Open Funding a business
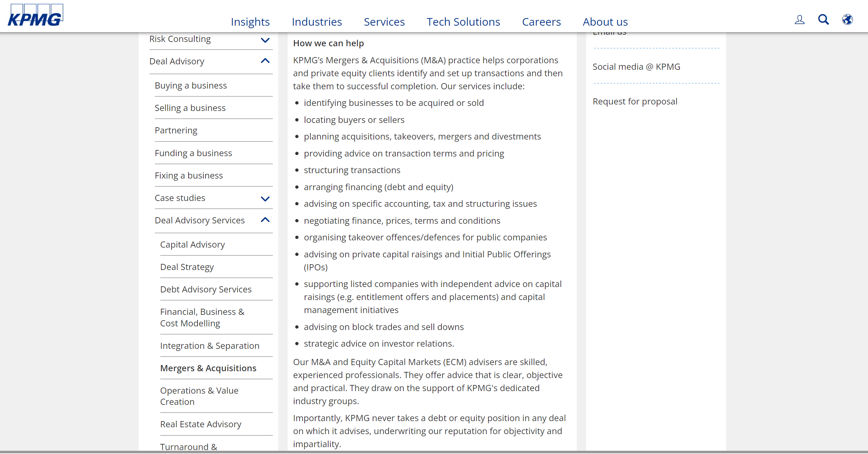 pyautogui.click(x=193, y=153)
